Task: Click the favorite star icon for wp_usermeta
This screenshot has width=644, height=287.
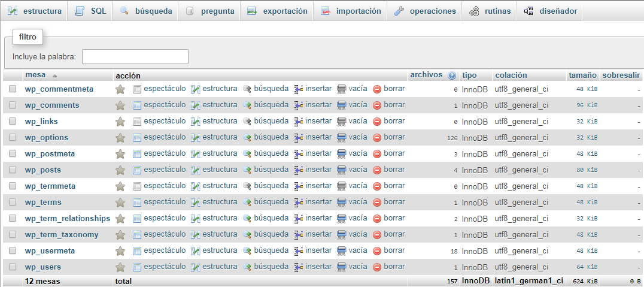Action: 120,251
